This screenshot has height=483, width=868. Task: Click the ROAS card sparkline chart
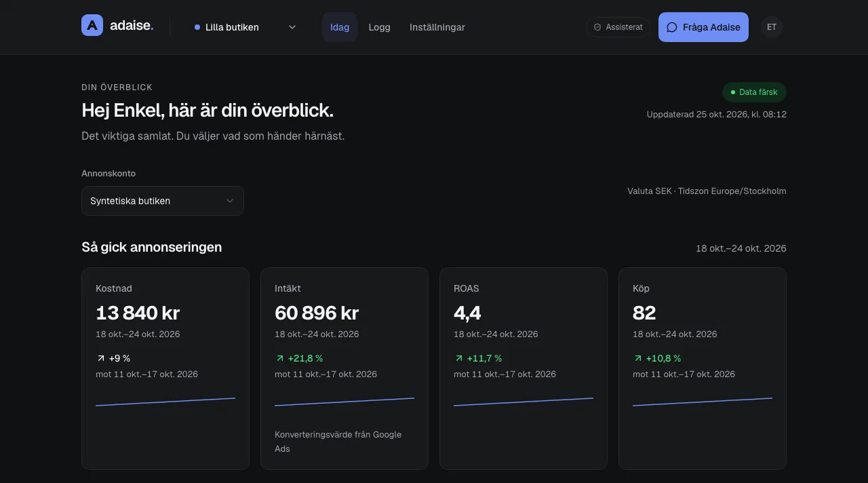(x=524, y=402)
